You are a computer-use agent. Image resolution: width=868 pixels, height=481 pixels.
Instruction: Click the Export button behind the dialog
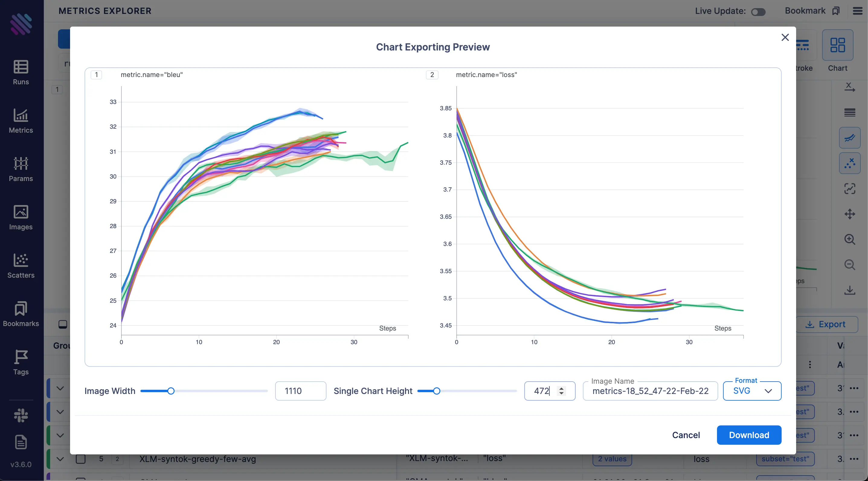tap(826, 324)
